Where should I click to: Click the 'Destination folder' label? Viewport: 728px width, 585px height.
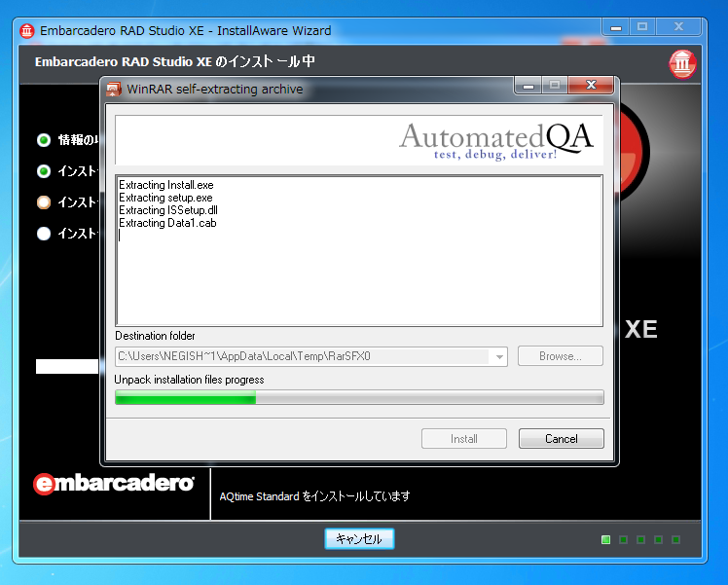tap(155, 336)
